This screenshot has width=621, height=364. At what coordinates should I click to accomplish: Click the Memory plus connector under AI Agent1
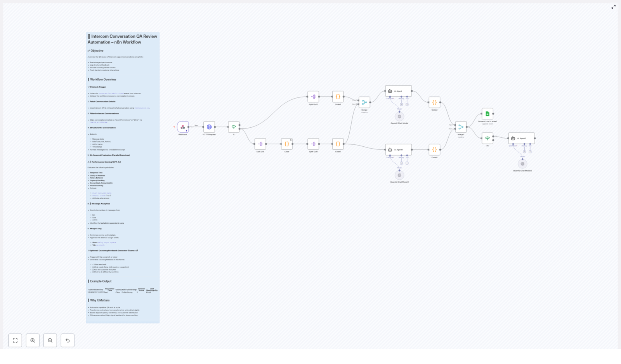point(401,163)
